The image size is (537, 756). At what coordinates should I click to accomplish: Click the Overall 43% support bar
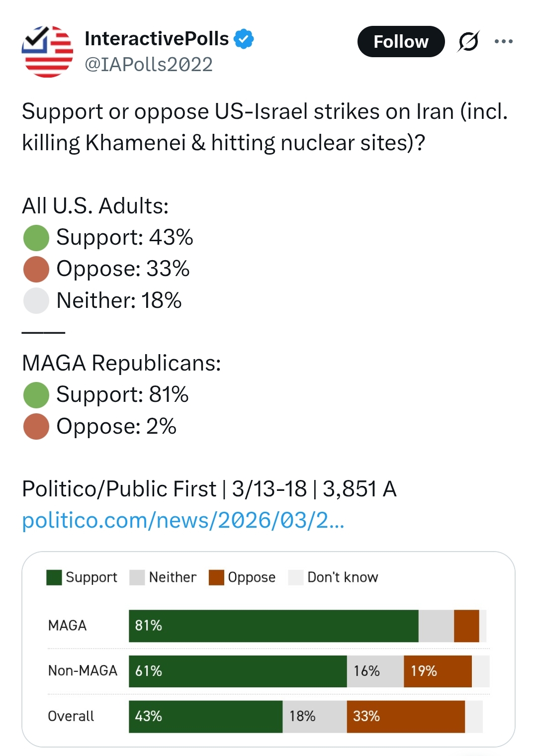click(x=205, y=717)
